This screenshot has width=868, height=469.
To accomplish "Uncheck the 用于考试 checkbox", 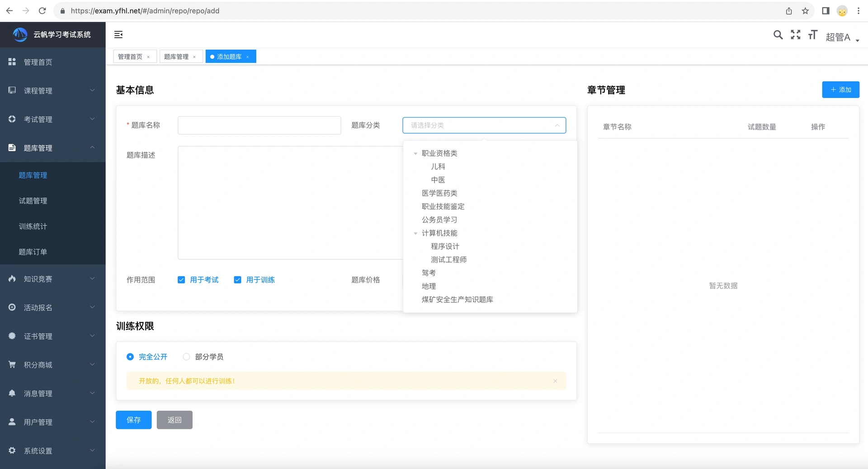I will pos(181,280).
